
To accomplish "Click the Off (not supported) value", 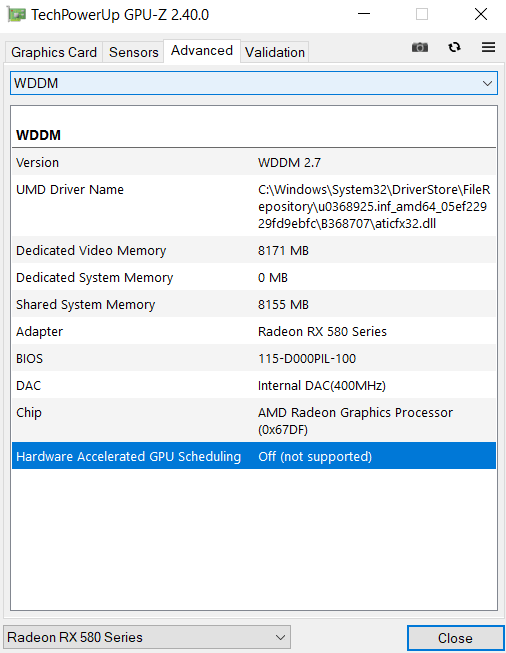I will (315, 456).
